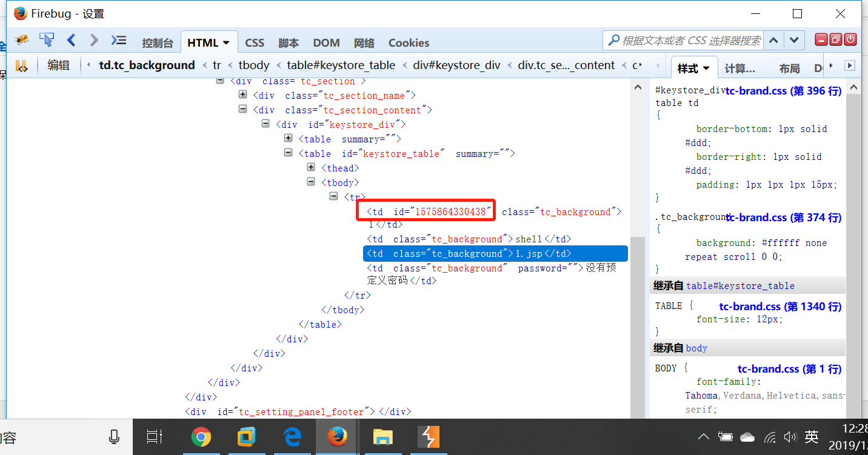Open side panel tab list box button
868x455 pixels.
coord(850,65)
